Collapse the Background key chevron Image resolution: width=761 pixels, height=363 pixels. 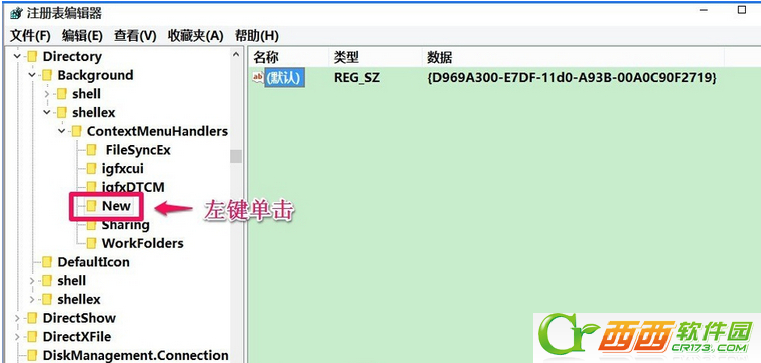(x=32, y=75)
